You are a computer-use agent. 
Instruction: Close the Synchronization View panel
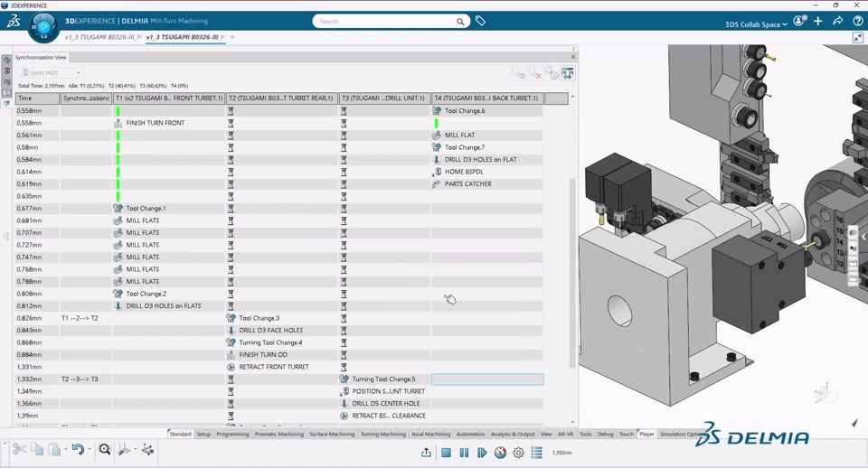[573, 57]
